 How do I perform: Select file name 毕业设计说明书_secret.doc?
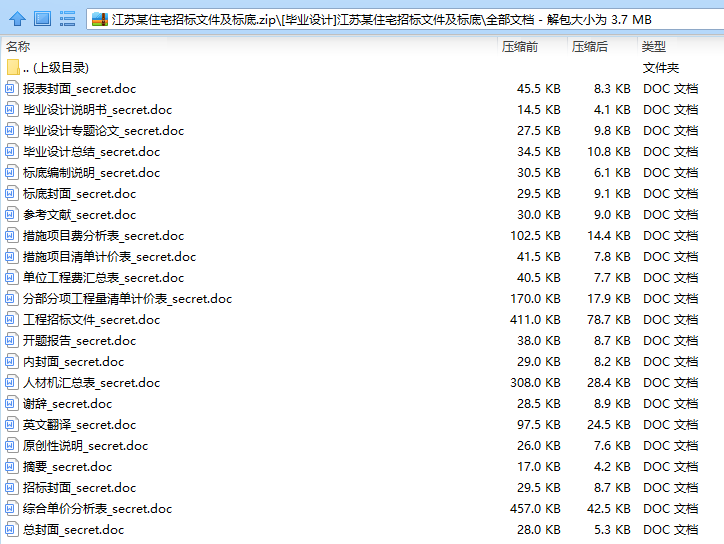pyautogui.click(x=97, y=109)
